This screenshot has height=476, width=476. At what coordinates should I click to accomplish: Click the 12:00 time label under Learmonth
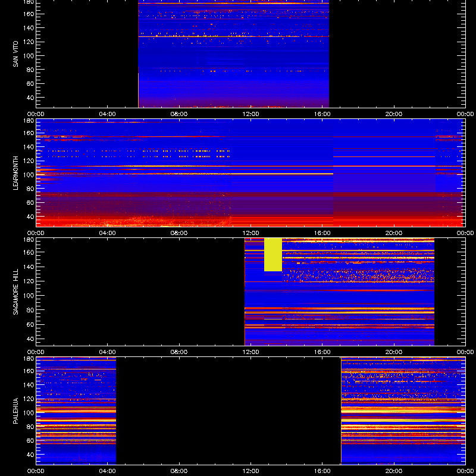click(x=250, y=233)
